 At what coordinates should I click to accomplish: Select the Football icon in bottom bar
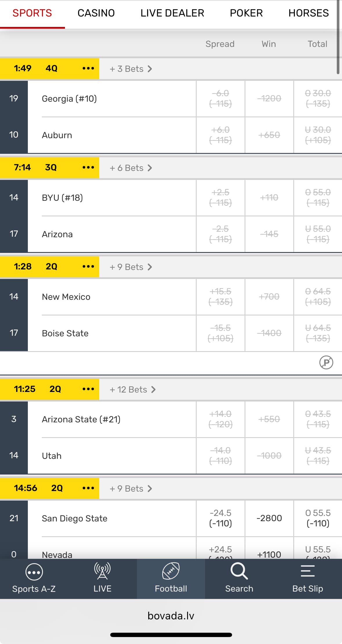point(171,571)
